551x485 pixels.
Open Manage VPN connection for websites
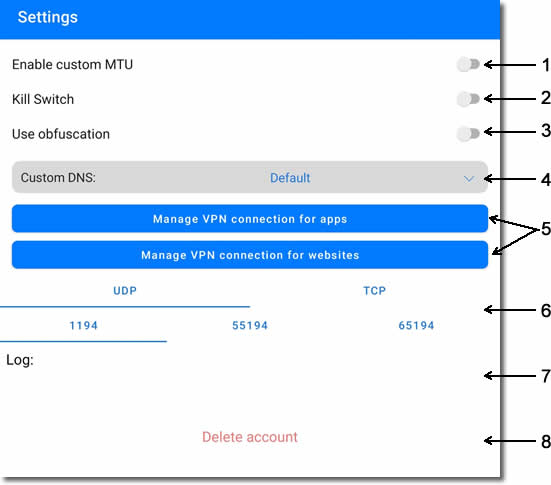coord(250,255)
